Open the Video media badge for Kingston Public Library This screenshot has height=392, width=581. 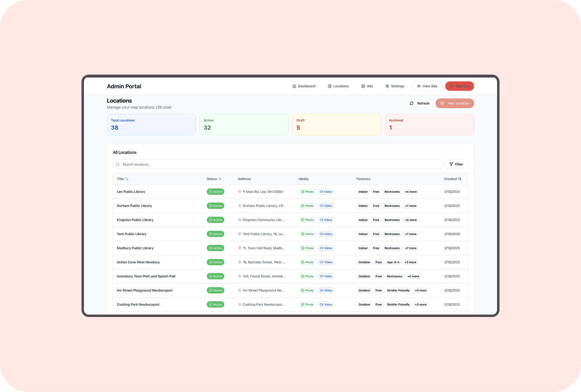point(326,220)
